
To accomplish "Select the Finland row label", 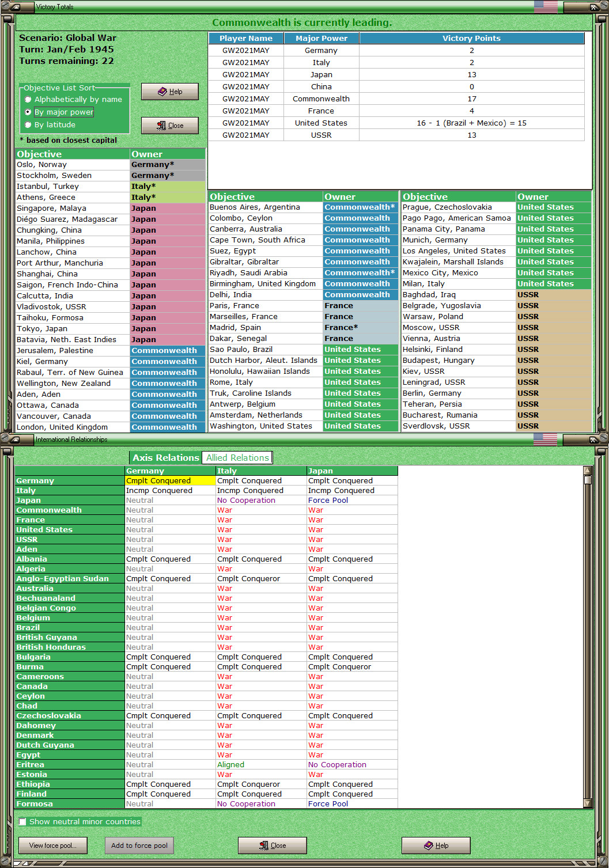I will pos(70,794).
